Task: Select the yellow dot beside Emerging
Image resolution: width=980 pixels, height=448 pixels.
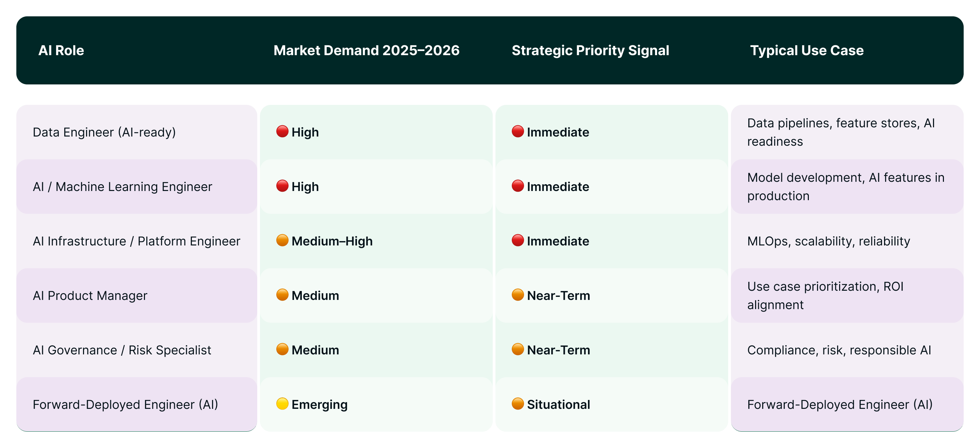Action: coord(282,403)
